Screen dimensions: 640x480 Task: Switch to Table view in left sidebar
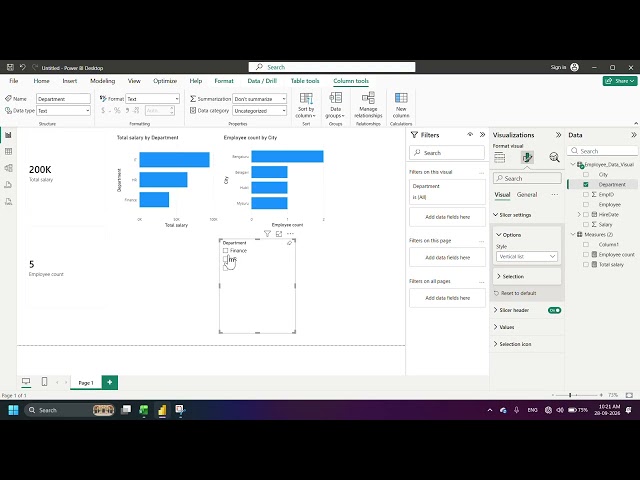[8, 151]
